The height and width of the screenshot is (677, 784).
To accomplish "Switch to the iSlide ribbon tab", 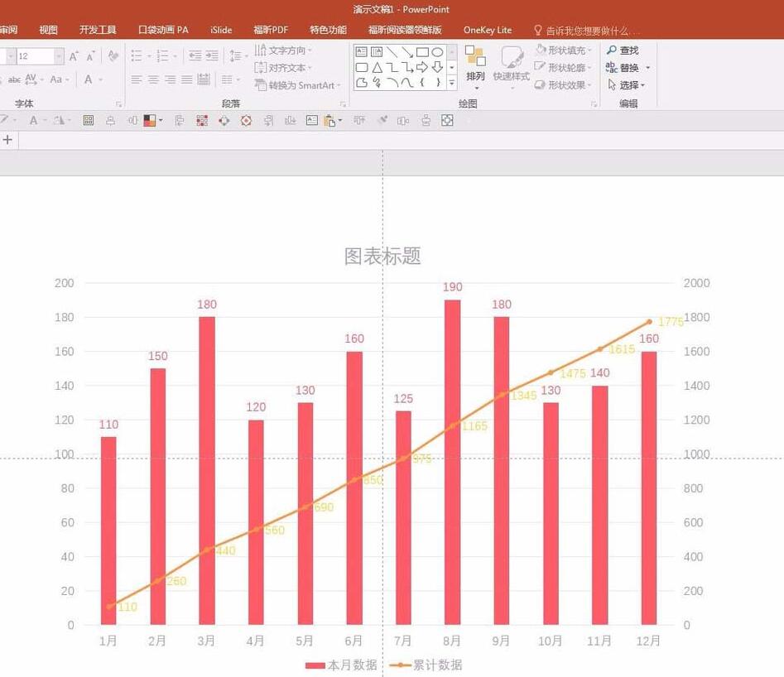I will click(x=220, y=29).
